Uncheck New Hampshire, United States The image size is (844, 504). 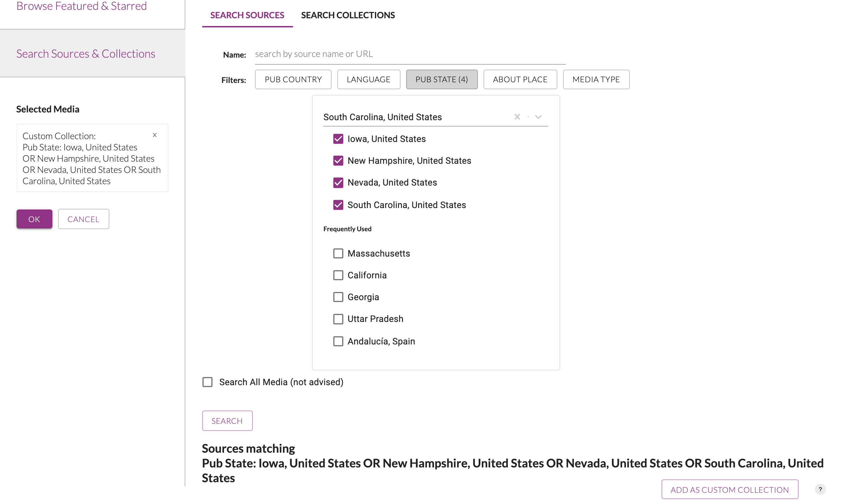pos(338,161)
